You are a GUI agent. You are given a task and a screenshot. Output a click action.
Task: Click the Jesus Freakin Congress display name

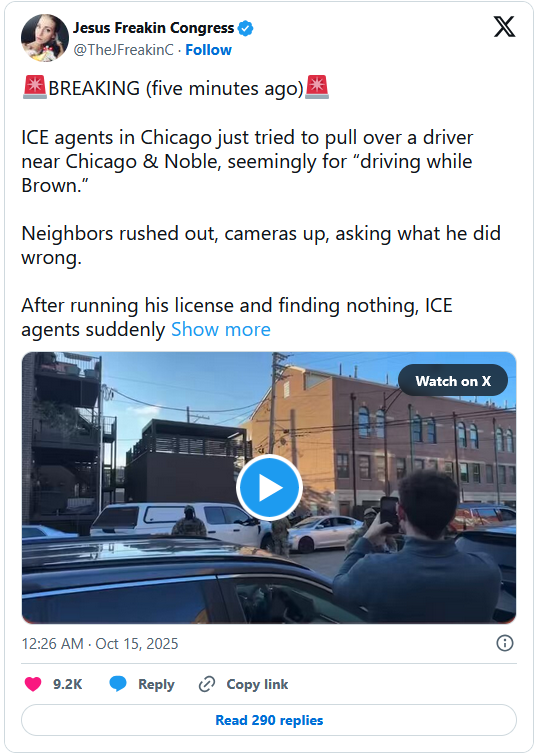pos(153,28)
